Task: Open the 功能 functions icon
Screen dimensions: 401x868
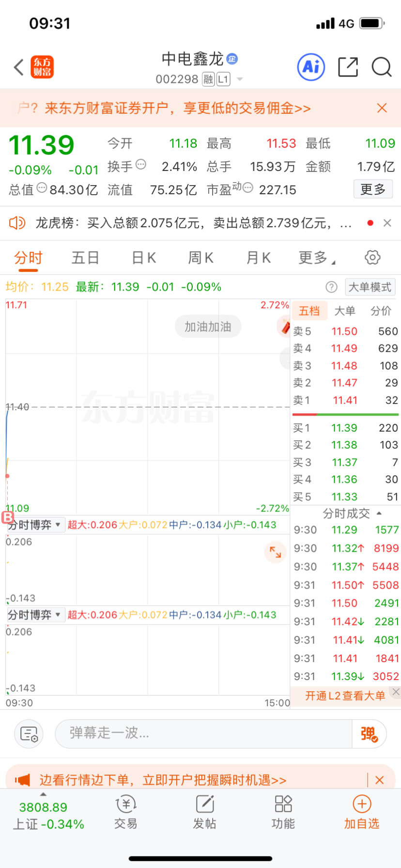Action: 283,812
